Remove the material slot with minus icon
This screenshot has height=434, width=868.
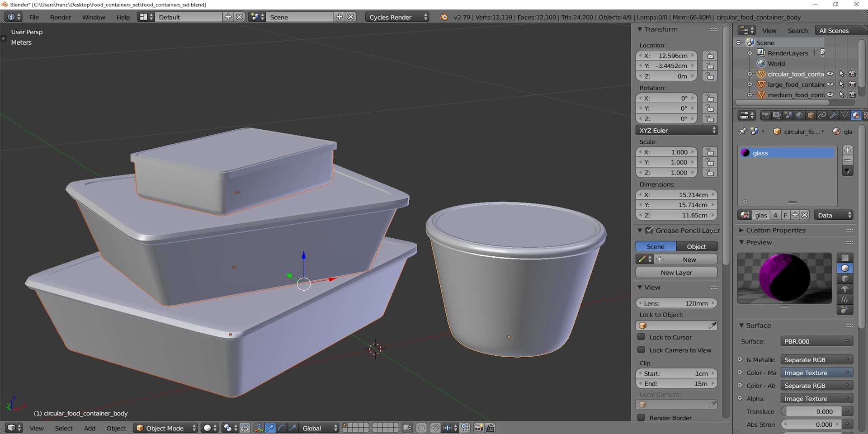click(848, 160)
